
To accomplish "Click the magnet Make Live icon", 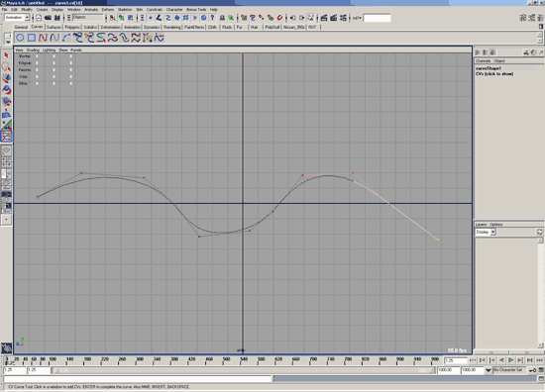I will tap(279, 18).
